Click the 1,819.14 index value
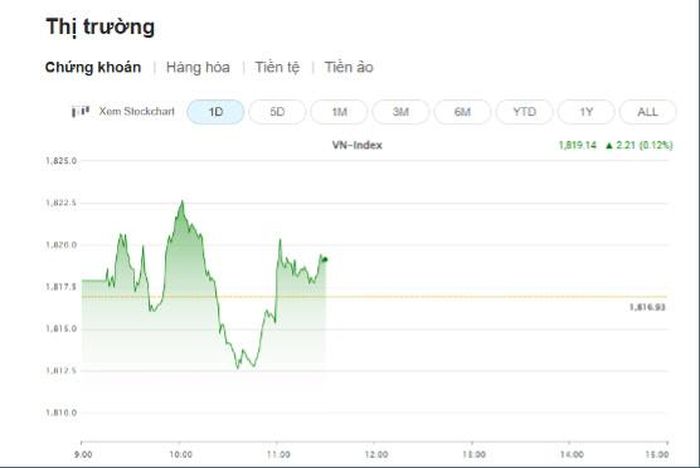Image resolution: width=700 pixels, height=468 pixels. click(x=578, y=145)
